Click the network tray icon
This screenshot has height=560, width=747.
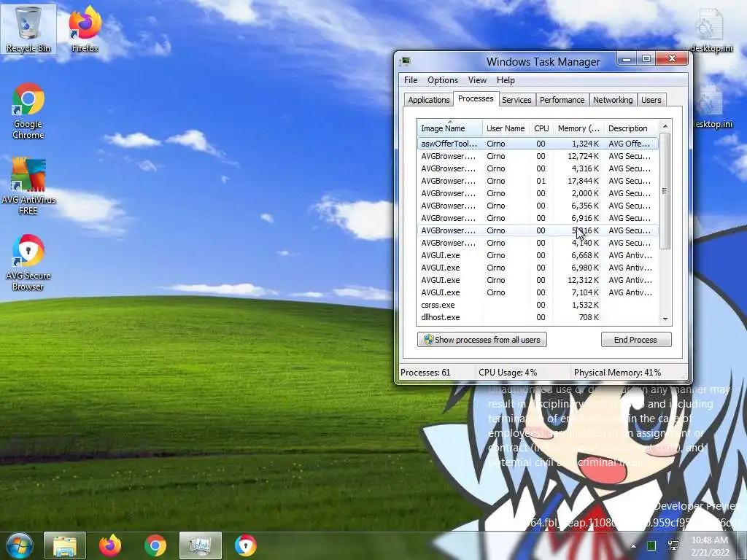673,545
